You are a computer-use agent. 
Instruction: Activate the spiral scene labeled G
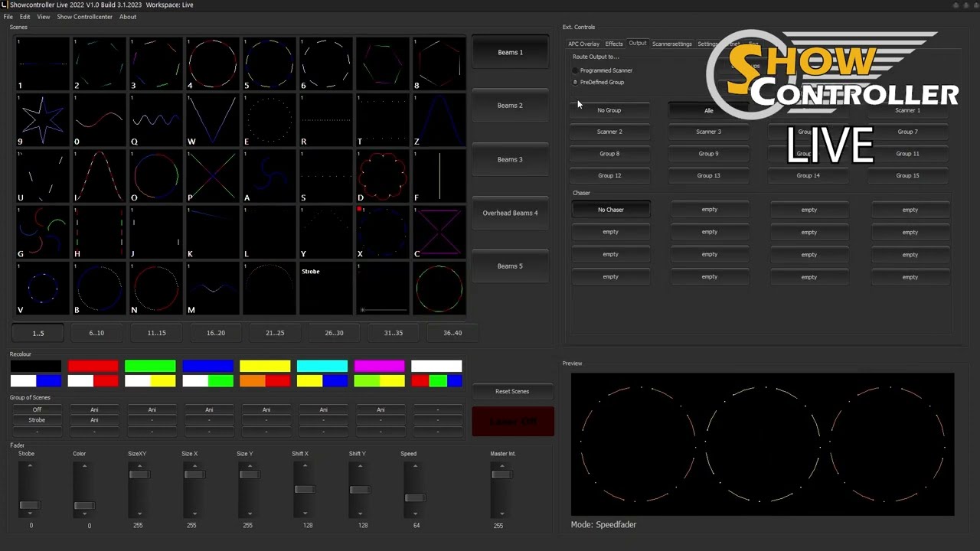click(x=42, y=232)
